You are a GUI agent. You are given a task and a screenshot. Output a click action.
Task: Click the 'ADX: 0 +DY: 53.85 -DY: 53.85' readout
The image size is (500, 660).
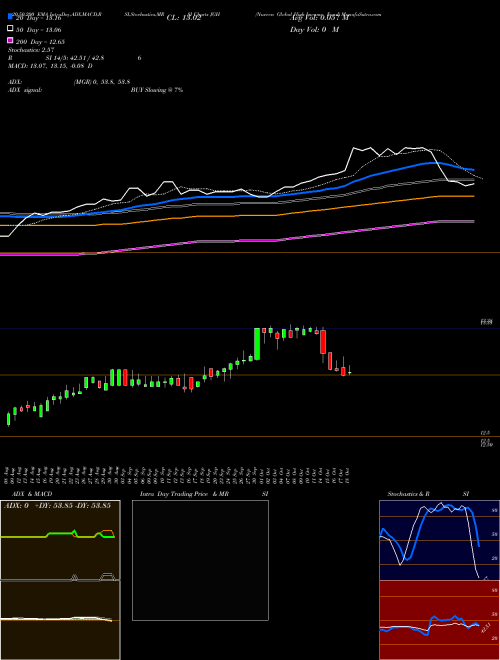click(57, 505)
